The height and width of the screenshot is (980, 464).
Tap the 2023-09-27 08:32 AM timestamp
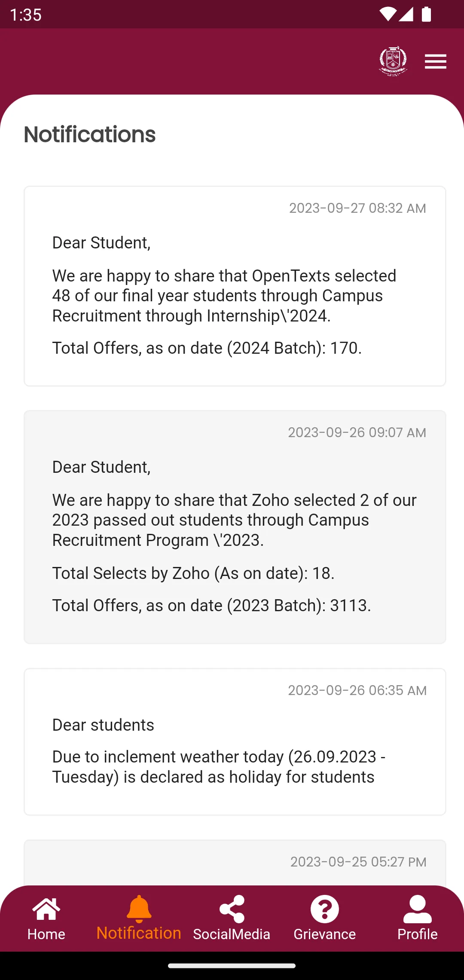click(x=357, y=208)
